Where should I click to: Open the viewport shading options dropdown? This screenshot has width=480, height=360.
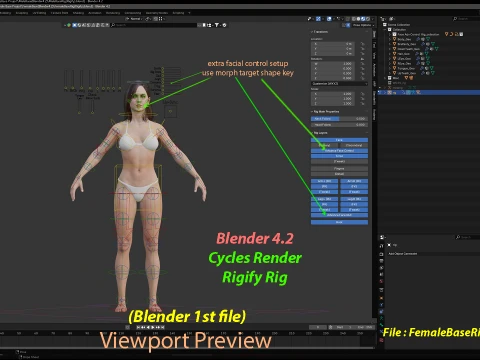pyautogui.click(x=373, y=19)
